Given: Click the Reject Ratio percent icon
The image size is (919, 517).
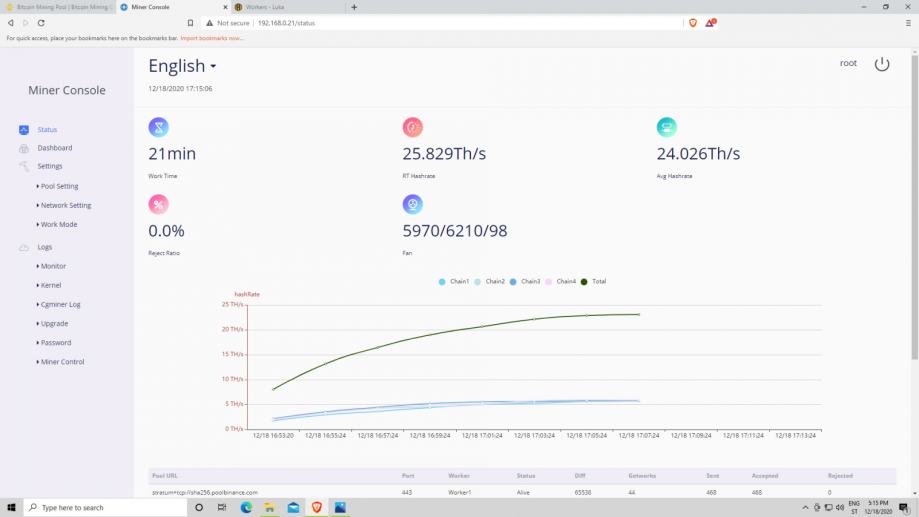Looking at the screenshot, I should (x=158, y=204).
